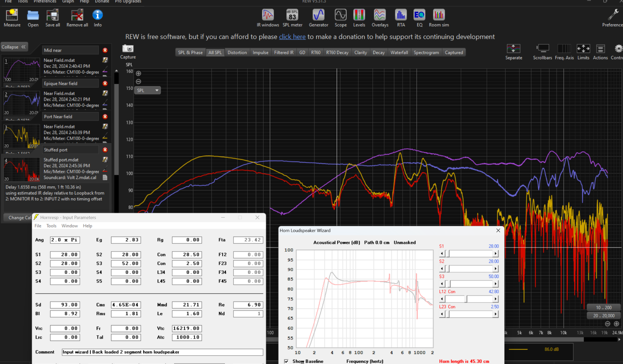Open REW Preferences menu
623x364 pixels.
[x=45, y=2]
